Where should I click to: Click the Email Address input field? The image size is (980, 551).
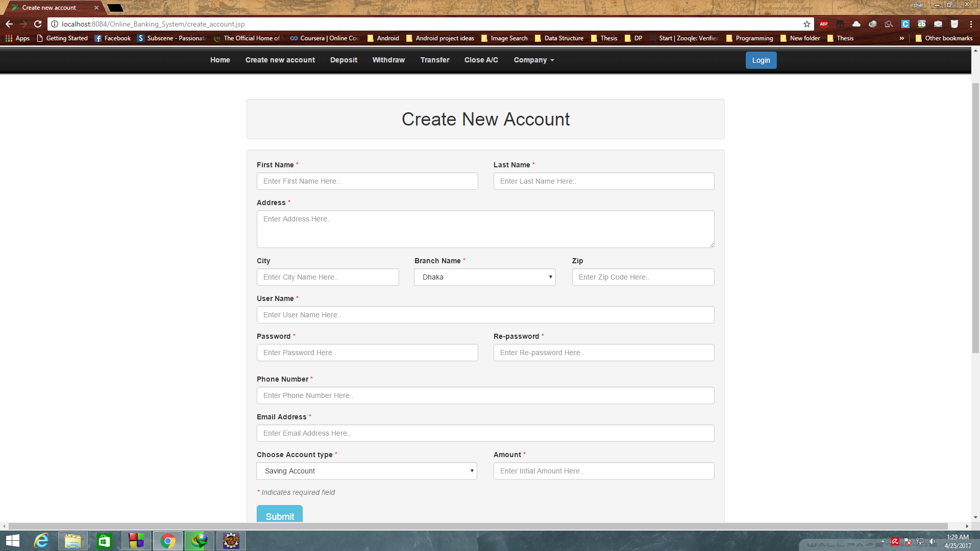[x=485, y=433]
